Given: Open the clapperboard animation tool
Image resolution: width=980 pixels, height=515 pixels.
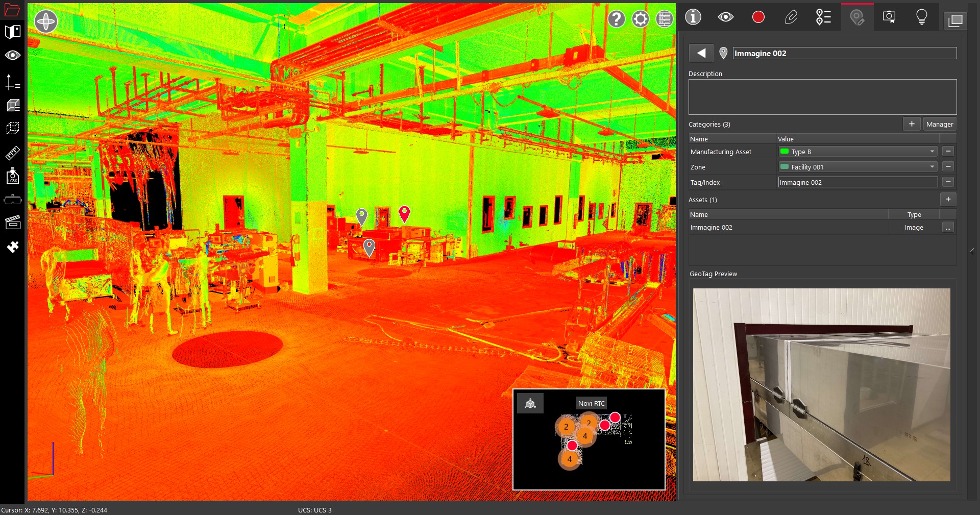Looking at the screenshot, I should tap(12, 223).
